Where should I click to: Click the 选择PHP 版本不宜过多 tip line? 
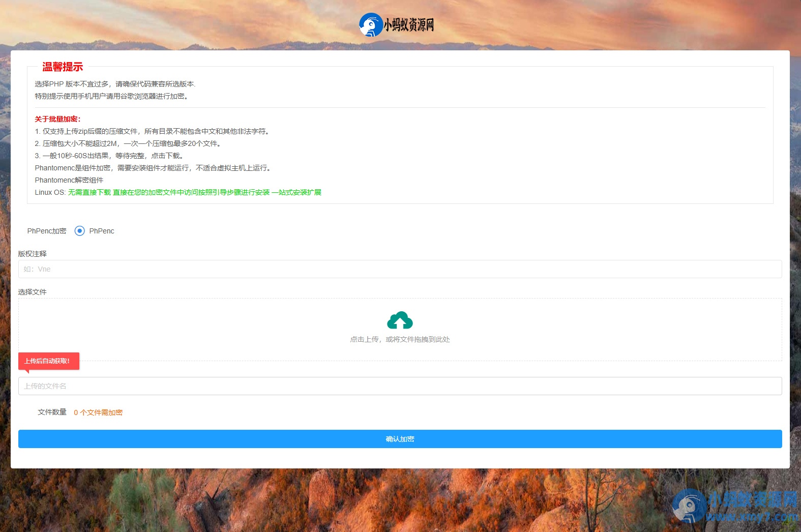[x=115, y=84]
